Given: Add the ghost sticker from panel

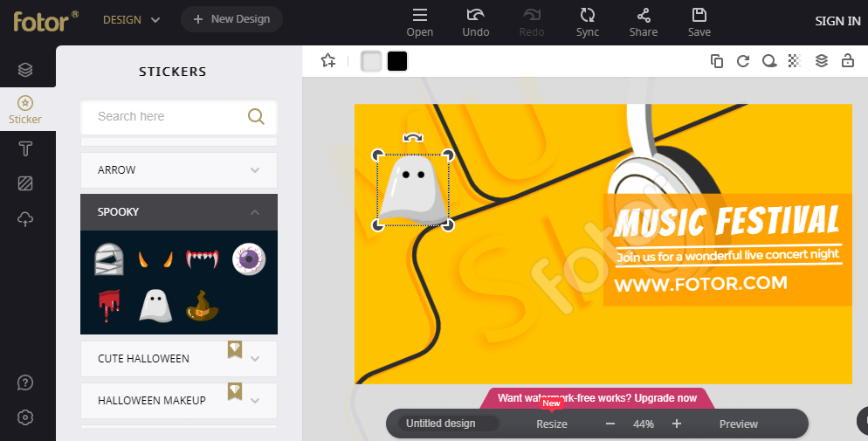Looking at the screenshot, I should click(x=155, y=306).
